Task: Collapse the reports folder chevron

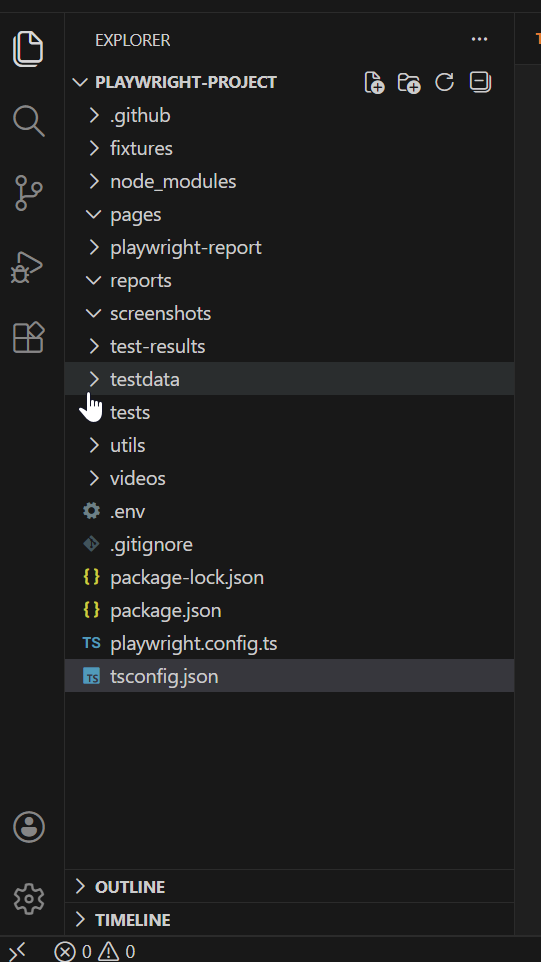Action: [x=94, y=280]
